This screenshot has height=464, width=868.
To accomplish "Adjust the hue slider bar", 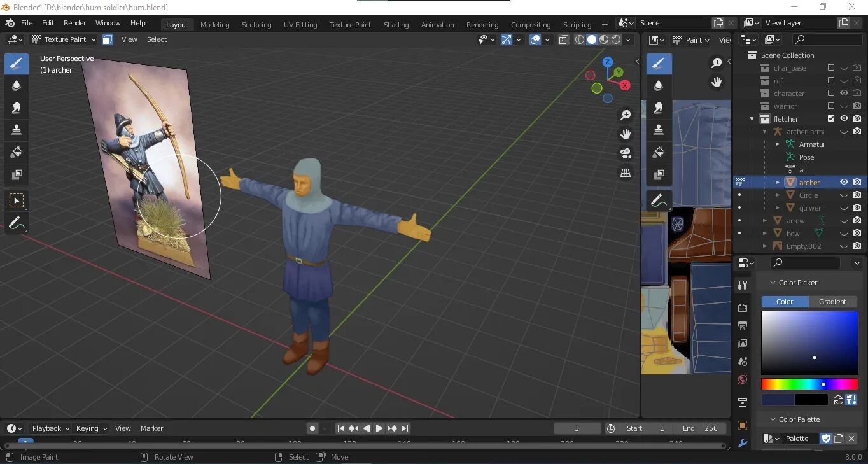I will (809, 384).
